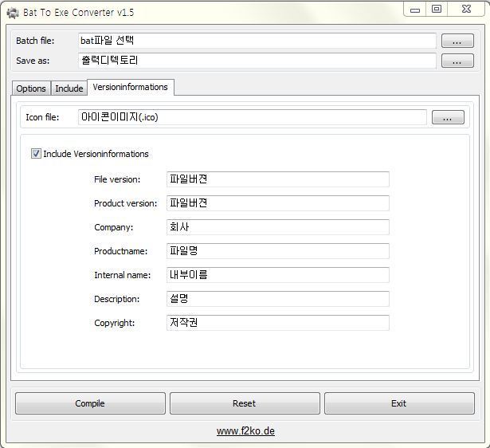Click into the Productname field
The width and height of the screenshot is (490, 448).
tap(278, 251)
